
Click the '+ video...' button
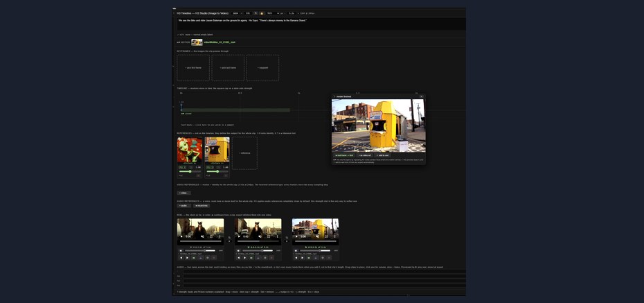click(184, 193)
